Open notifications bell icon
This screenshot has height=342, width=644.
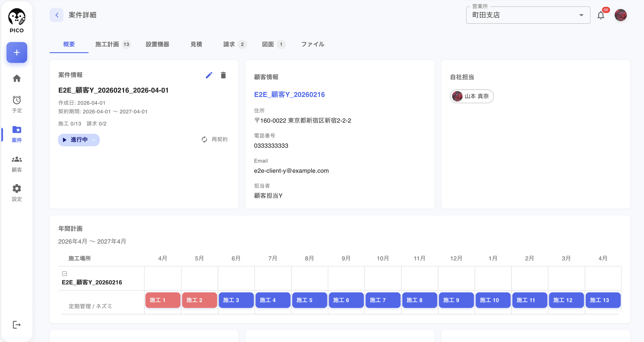click(601, 15)
